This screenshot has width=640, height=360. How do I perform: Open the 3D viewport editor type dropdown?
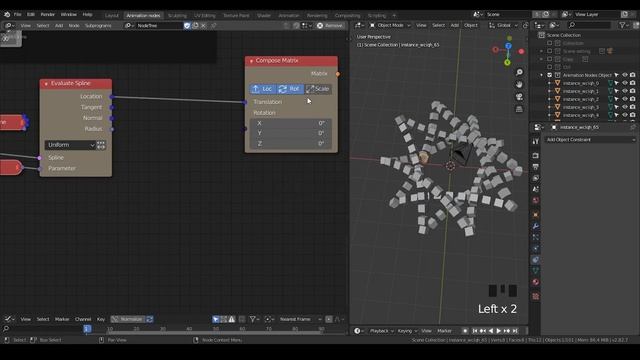[359, 25]
